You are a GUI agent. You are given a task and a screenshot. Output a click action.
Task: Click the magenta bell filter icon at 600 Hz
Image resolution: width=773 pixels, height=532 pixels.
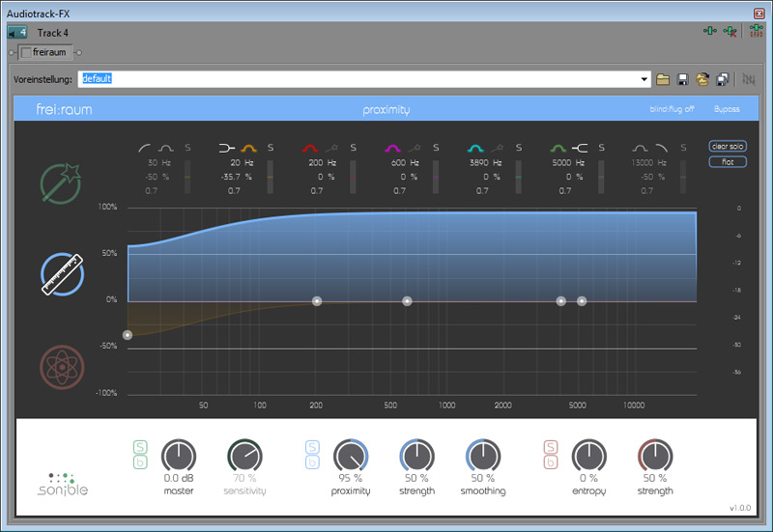[x=393, y=148]
